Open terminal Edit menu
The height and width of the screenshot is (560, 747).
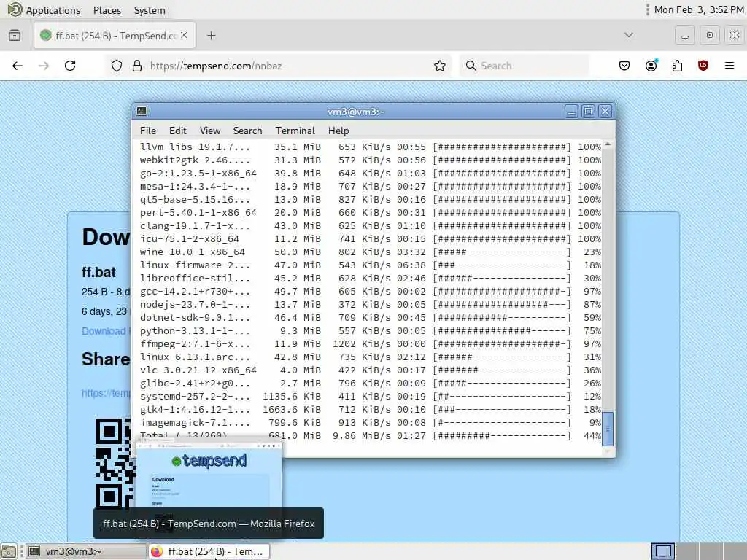[178, 131]
